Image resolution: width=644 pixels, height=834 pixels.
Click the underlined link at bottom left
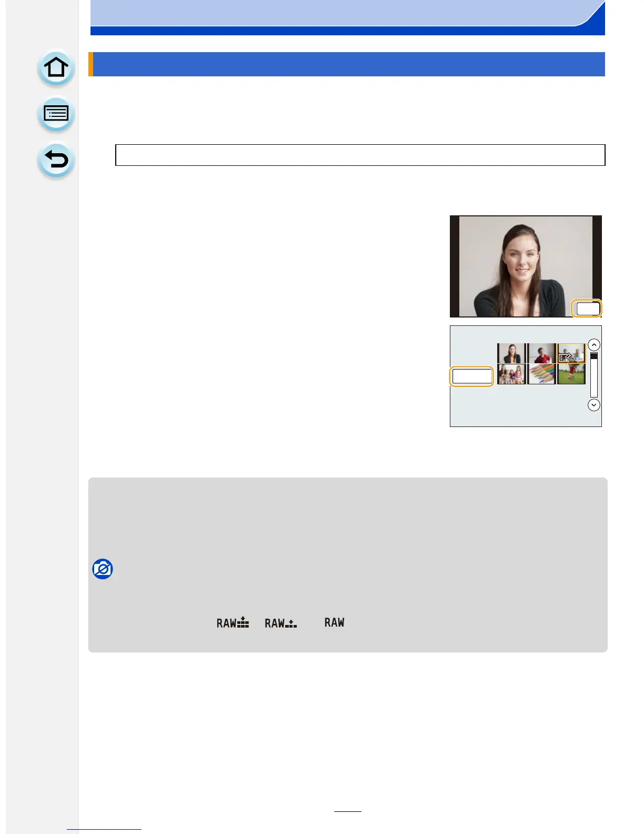coord(104,829)
